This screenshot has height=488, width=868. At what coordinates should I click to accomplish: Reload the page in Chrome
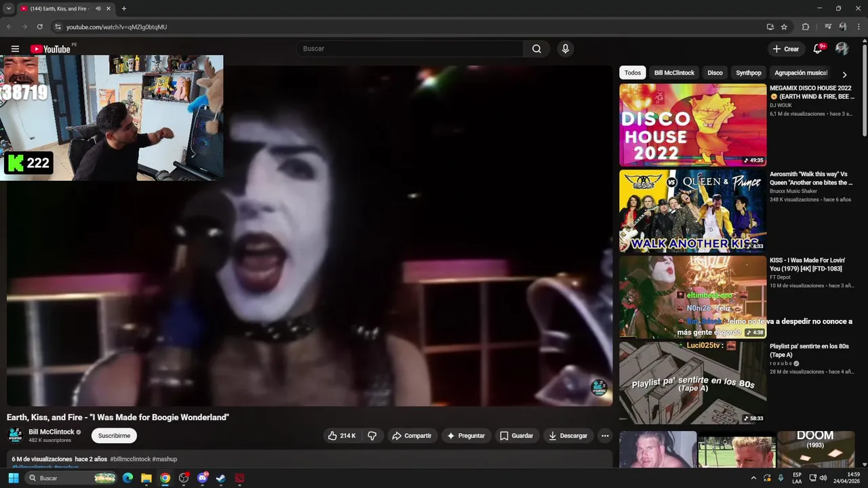[x=39, y=27]
